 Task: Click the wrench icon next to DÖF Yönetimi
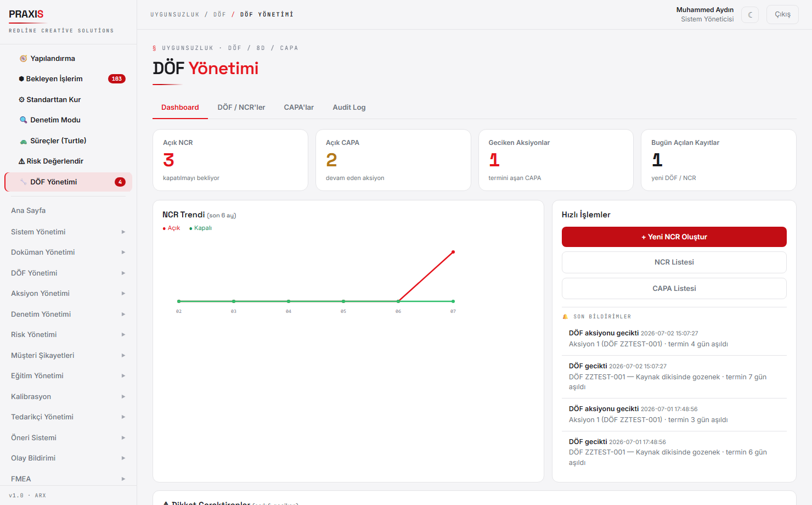(23, 182)
